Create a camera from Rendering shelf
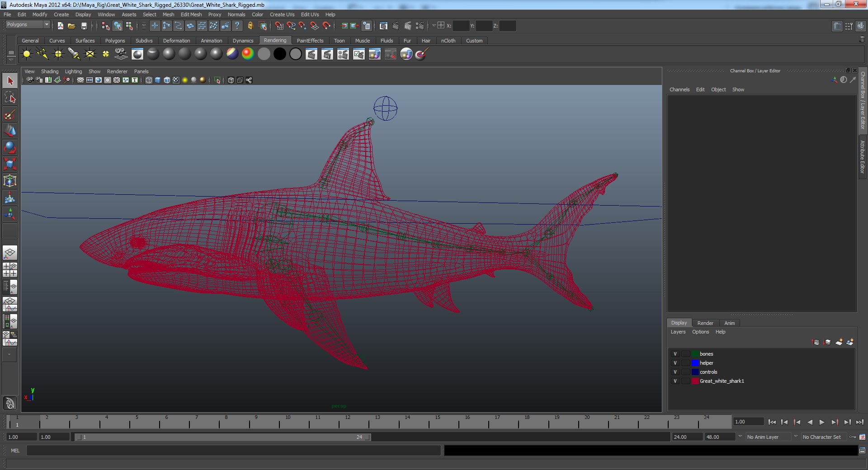The height and width of the screenshot is (470, 868). point(121,54)
